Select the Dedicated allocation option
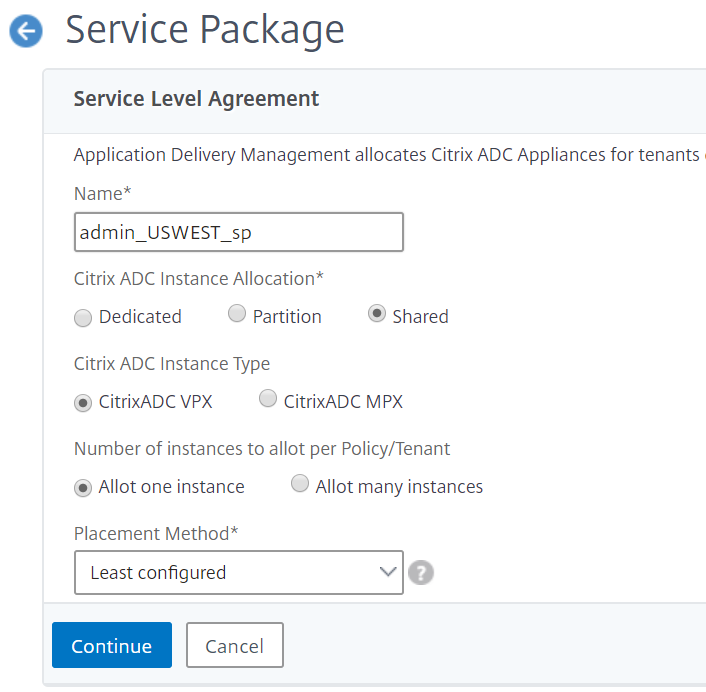Screen dimensions: 706x692 click(83, 317)
